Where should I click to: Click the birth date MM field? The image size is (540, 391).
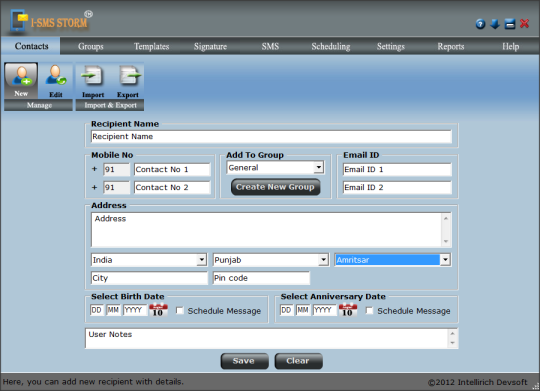tap(113, 310)
